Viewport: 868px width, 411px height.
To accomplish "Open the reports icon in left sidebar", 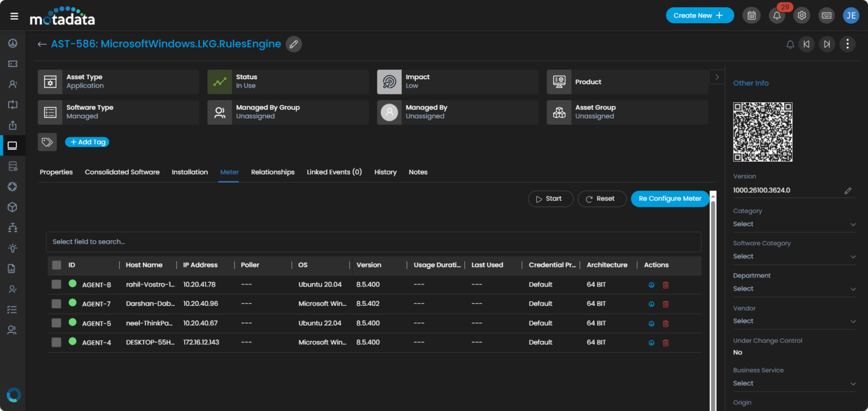I will pos(12,269).
